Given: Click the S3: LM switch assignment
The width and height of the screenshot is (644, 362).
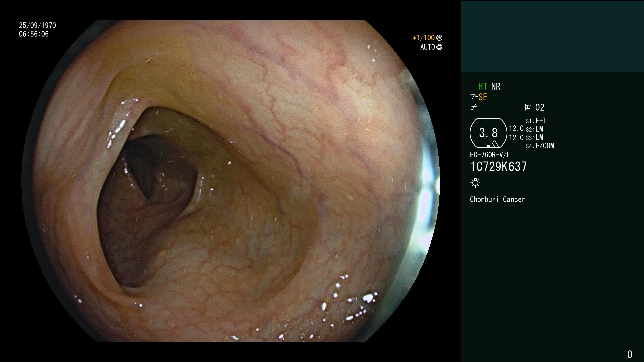Looking at the screenshot, I should [534, 137].
